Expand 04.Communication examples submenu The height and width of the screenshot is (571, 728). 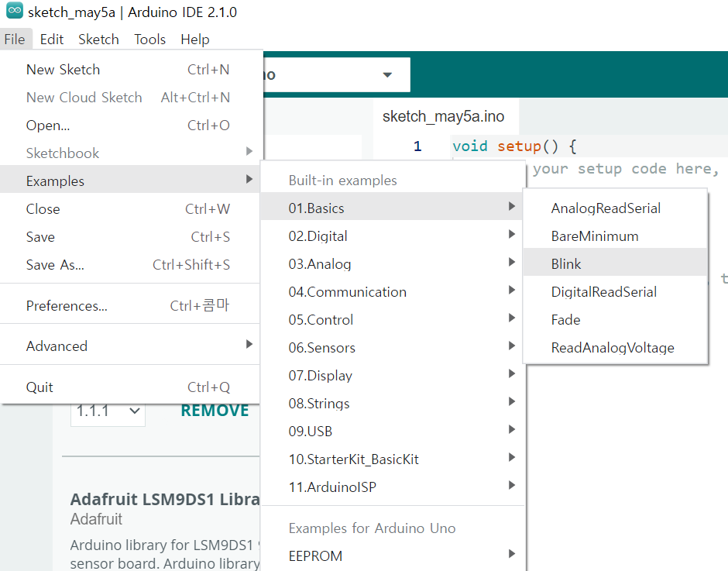click(x=393, y=292)
